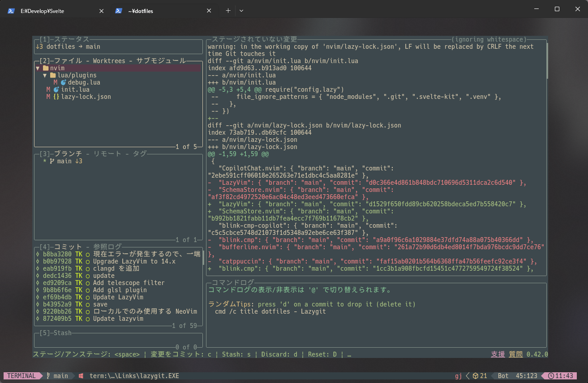588x383 pixels.
Task: Close the ~¥dotfiles tab
Action: 209,11
